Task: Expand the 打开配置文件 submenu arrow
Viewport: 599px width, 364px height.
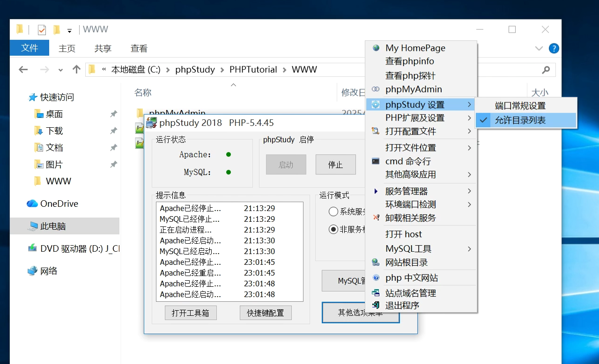Action: coord(469,131)
